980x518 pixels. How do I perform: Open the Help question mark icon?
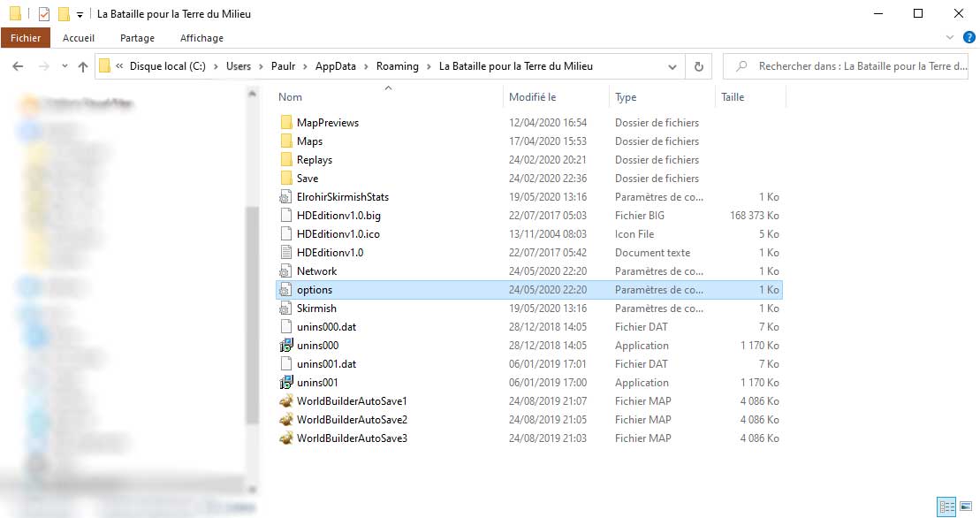pyautogui.click(x=969, y=37)
